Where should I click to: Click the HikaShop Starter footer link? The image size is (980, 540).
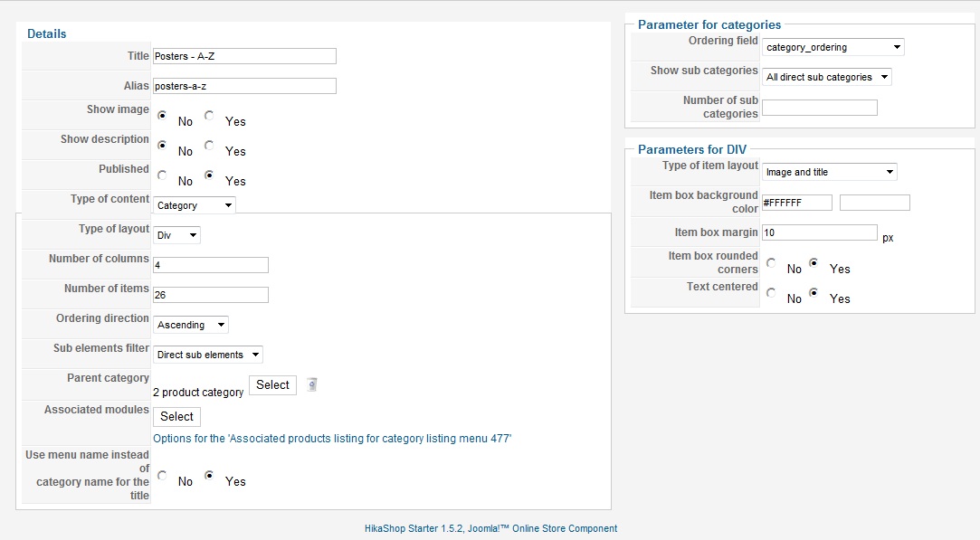tap(490, 528)
